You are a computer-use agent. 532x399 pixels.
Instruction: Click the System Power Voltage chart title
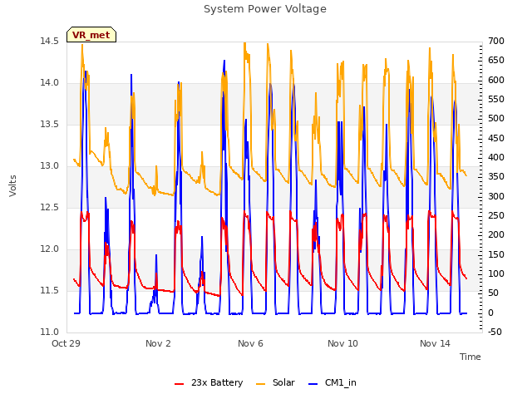[x=265, y=9]
